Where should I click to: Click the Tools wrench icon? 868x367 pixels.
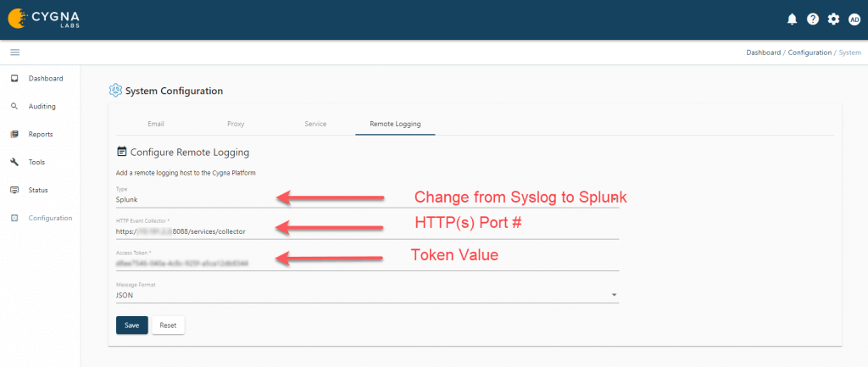pos(14,162)
